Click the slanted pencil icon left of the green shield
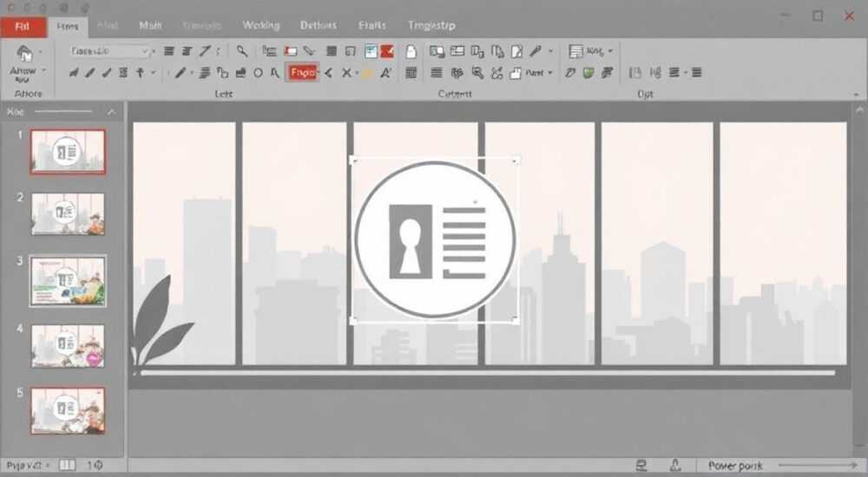Viewport: 868px width, 477px height. click(x=570, y=73)
